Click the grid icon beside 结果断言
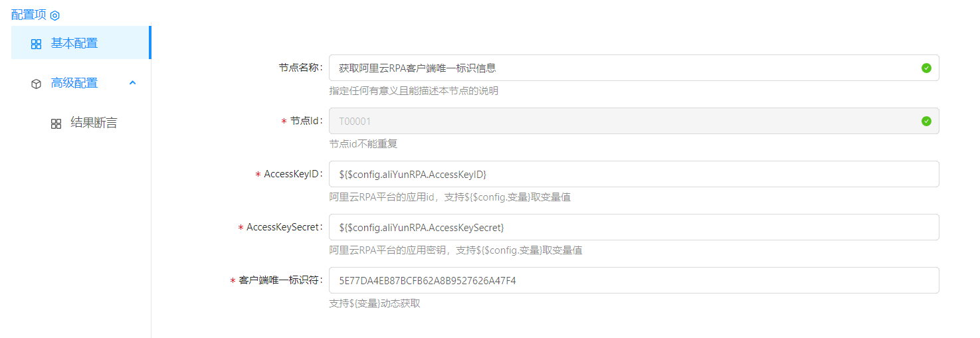This screenshot has height=338, width=980. point(56,124)
